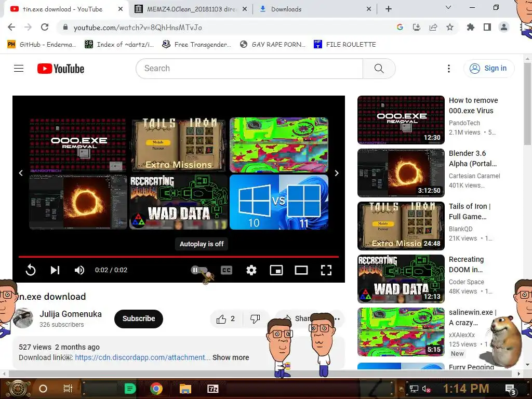Like the video with thumbs up
This screenshot has width=532, height=399.
coord(226,319)
